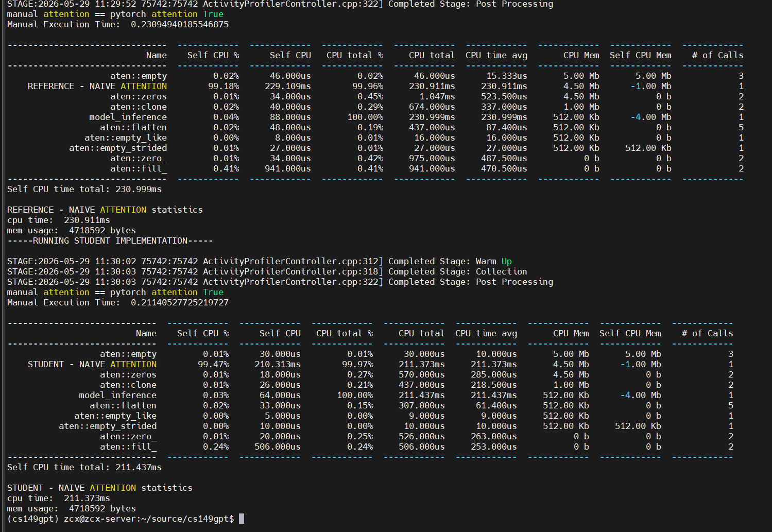
Task: Click the 'Manual Execution Time: 0.23094940185546875' line
Action: [x=118, y=24]
